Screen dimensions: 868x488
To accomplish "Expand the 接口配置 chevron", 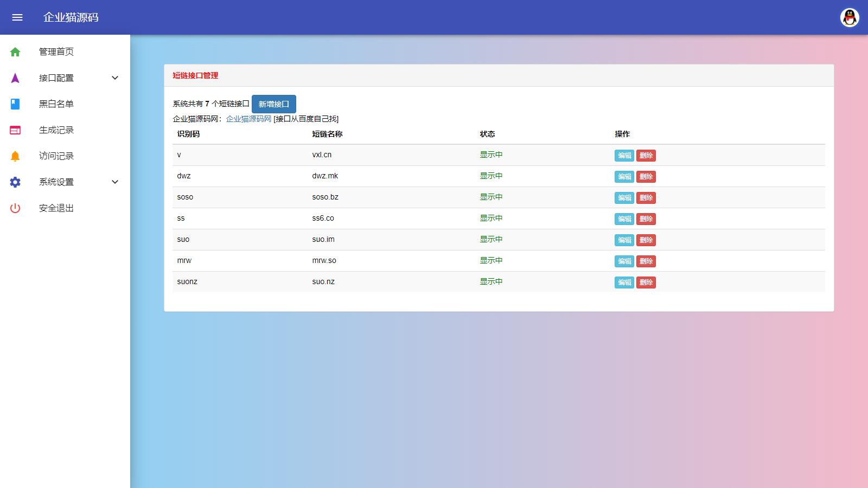I will coord(115,78).
